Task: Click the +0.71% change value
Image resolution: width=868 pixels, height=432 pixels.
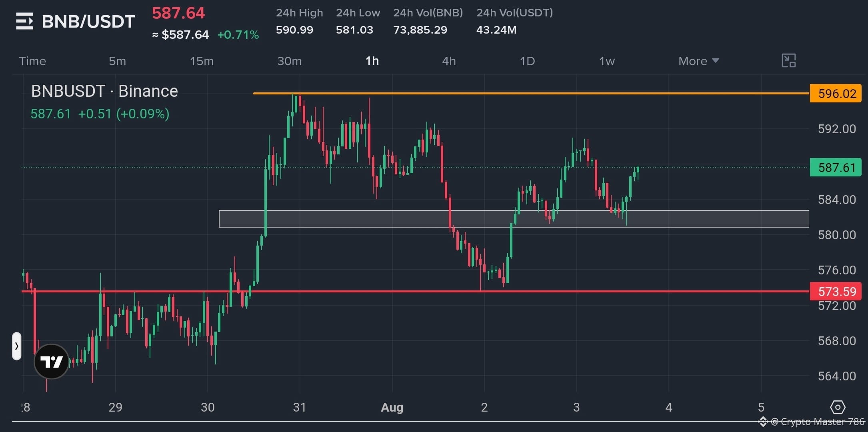Action: coord(238,35)
